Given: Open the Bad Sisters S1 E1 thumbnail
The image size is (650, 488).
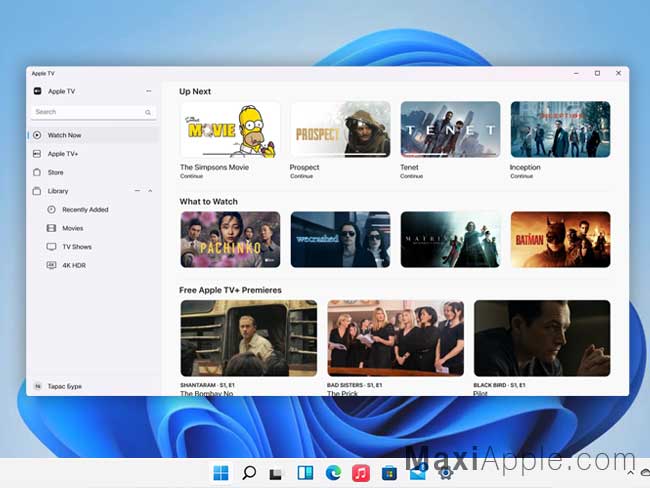Looking at the screenshot, I should coord(395,338).
